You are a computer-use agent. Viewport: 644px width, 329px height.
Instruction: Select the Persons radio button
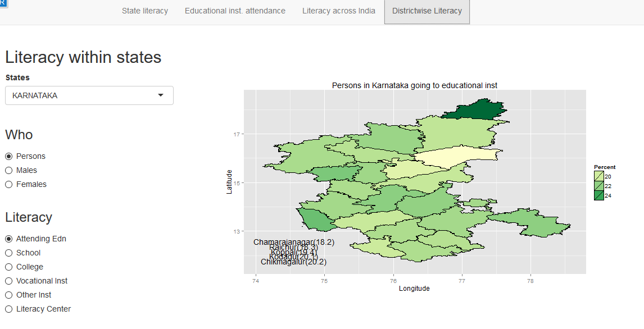9,156
